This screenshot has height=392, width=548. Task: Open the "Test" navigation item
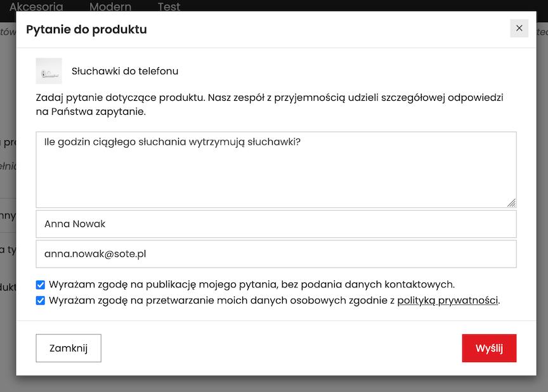click(x=168, y=7)
